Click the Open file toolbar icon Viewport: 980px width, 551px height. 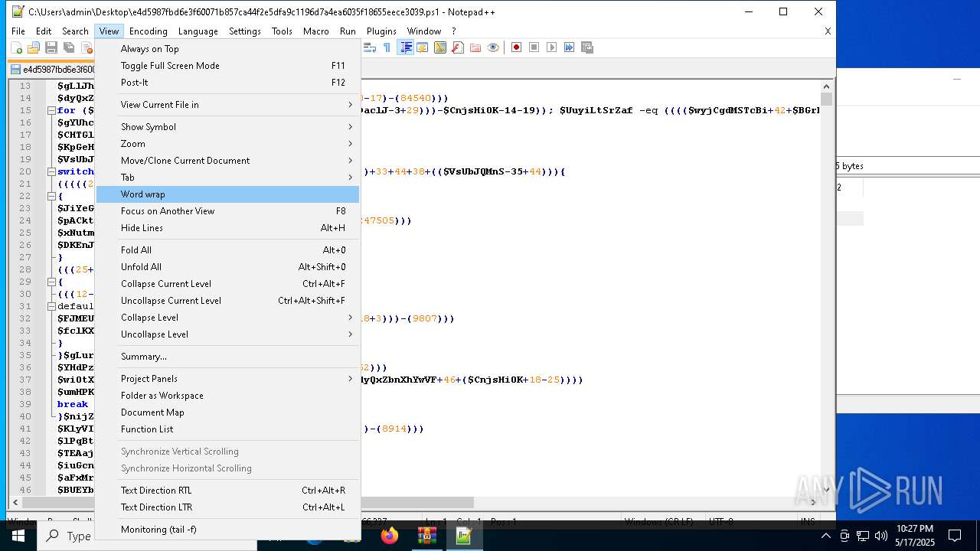click(34, 47)
